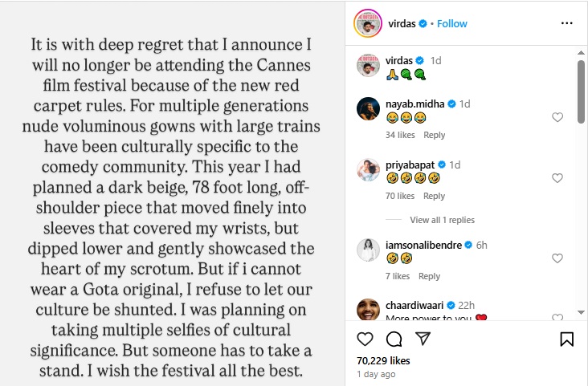This screenshot has height=386, width=588.
Task: Share post via paper plane icon
Action: tap(423, 339)
